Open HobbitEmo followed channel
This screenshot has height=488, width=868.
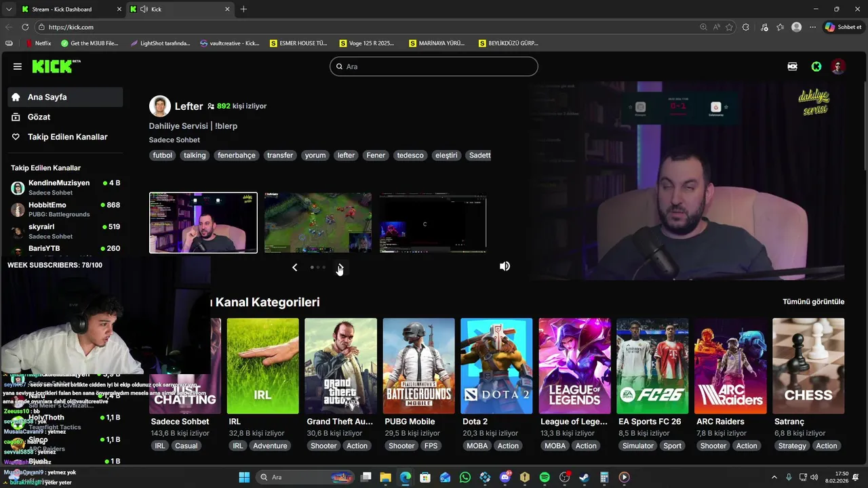pos(66,209)
